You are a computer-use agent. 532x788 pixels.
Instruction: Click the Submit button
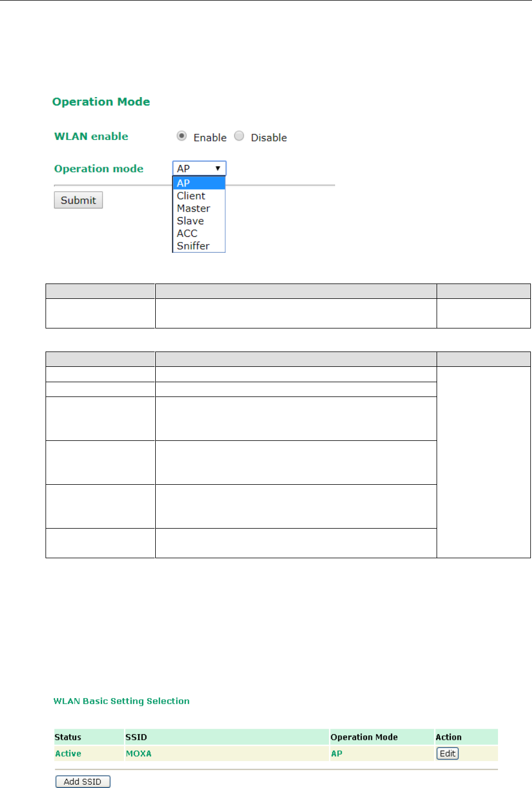click(x=78, y=200)
